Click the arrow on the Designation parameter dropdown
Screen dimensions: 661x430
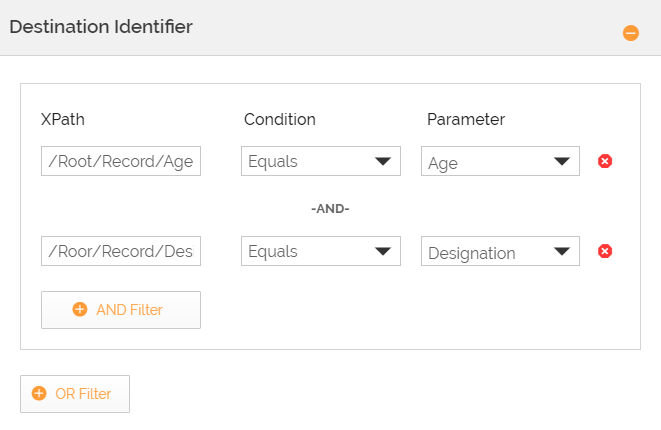pyautogui.click(x=562, y=252)
